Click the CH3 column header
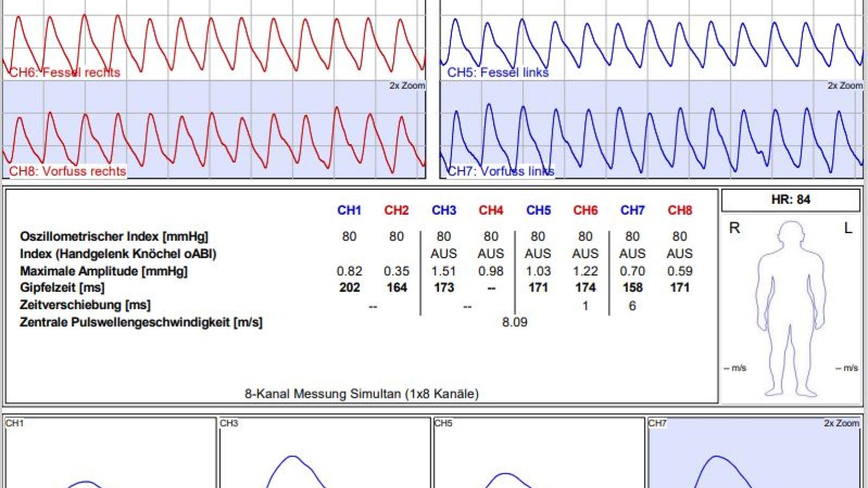The height and width of the screenshot is (488, 868). [444, 210]
